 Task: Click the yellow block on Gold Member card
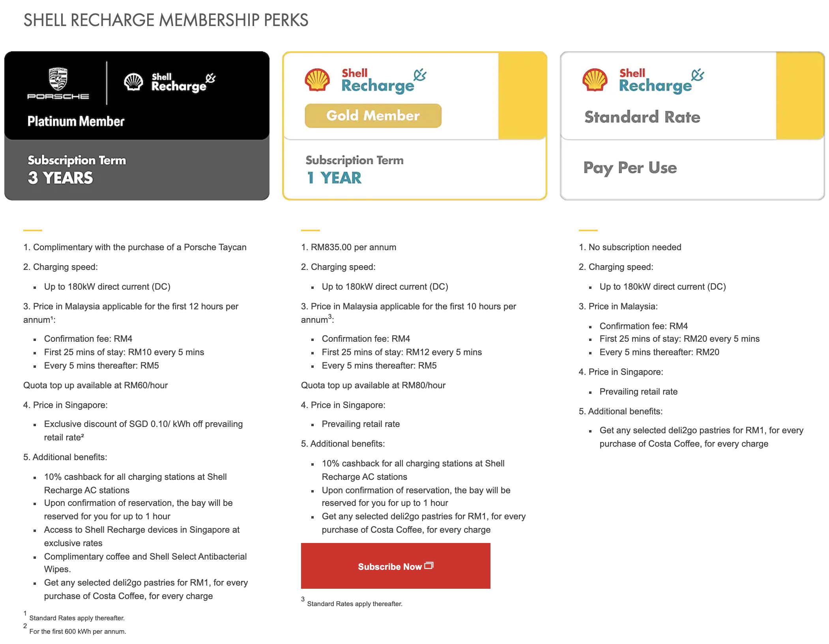522,95
